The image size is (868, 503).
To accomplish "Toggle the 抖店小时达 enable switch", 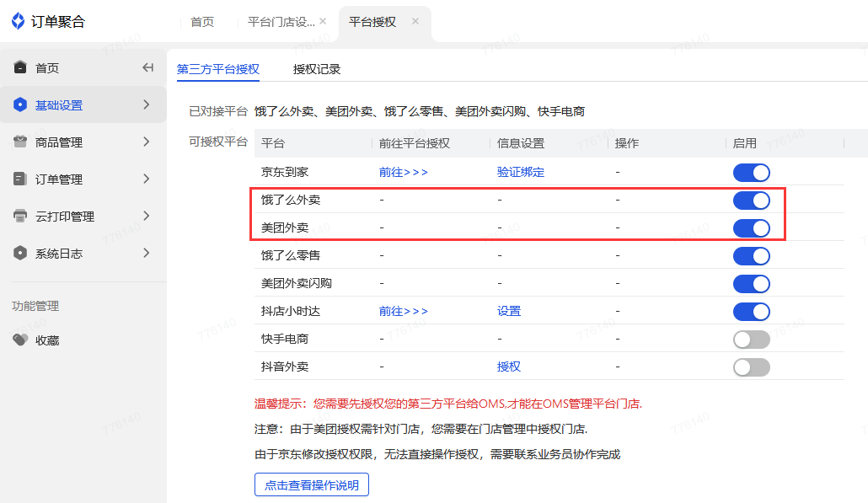I will pos(751,312).
